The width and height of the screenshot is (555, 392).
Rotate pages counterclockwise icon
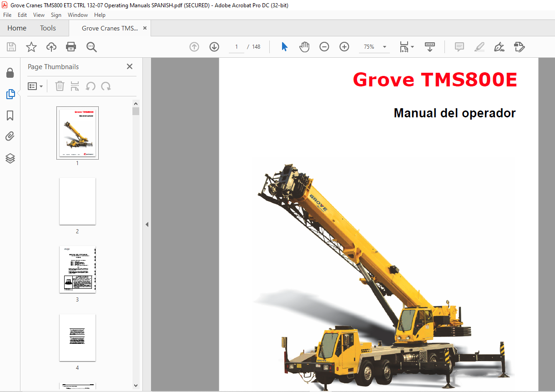pos(91,86)
